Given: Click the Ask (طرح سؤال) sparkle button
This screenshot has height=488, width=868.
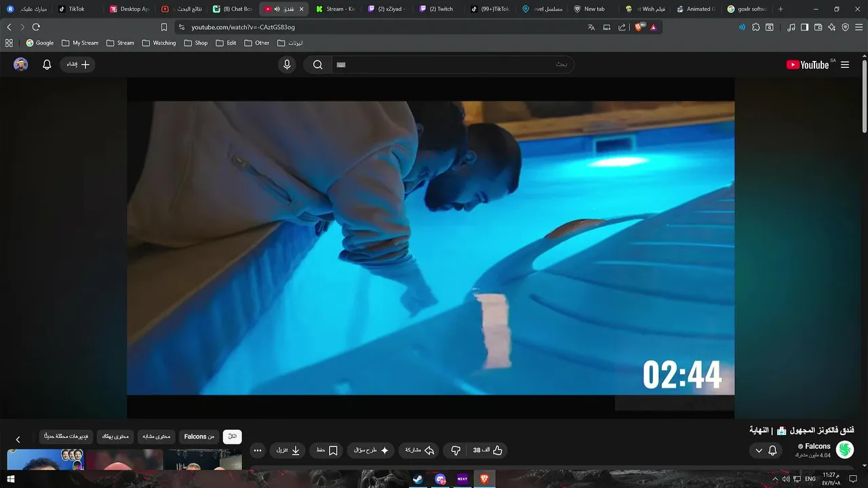Looking at the screenshot, I should click(371, 450).
